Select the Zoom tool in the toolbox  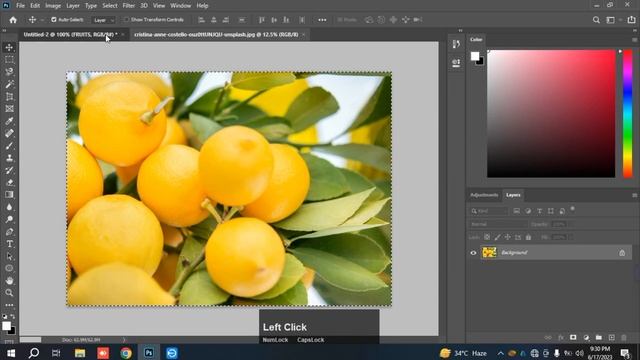point(9,293)
